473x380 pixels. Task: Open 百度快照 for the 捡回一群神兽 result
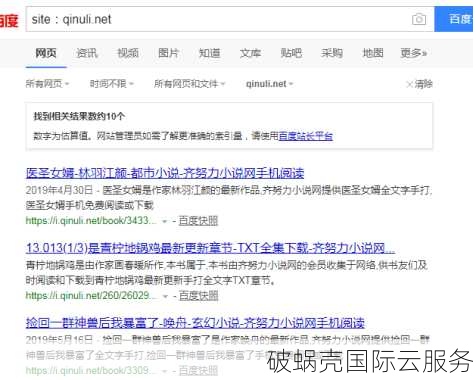click(199, 370)
